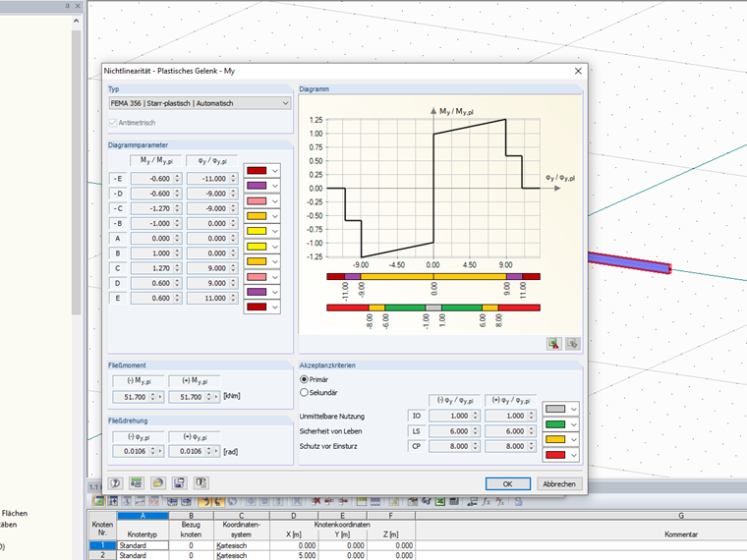Click the calculator icon in the table toolbar

pyautogui.click(x=454, y=501)
